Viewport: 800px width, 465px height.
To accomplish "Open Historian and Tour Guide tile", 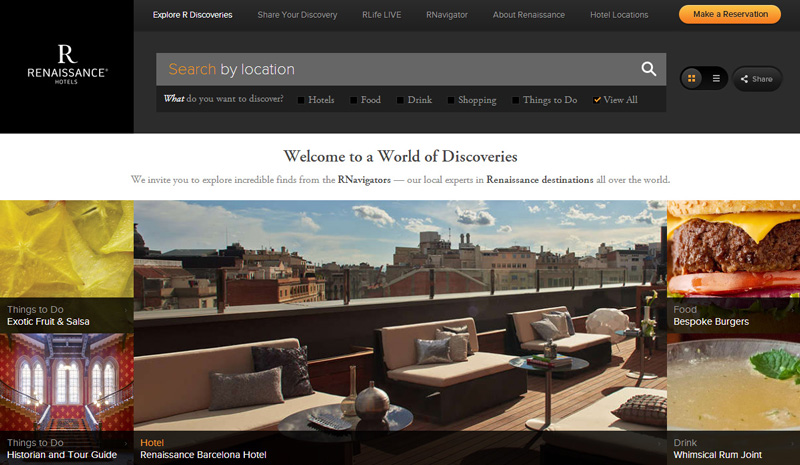I will pyautogui.click(x=67, y=399).
